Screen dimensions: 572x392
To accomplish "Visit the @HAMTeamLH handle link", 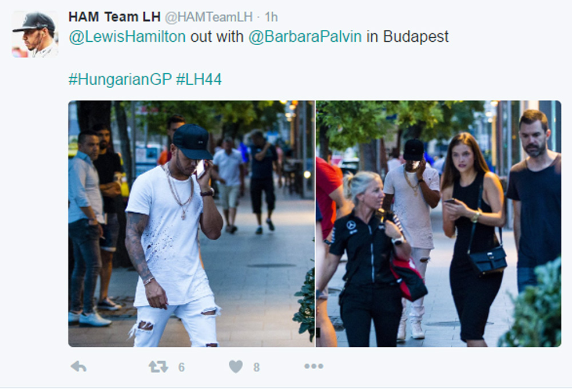I will point(209,17).
